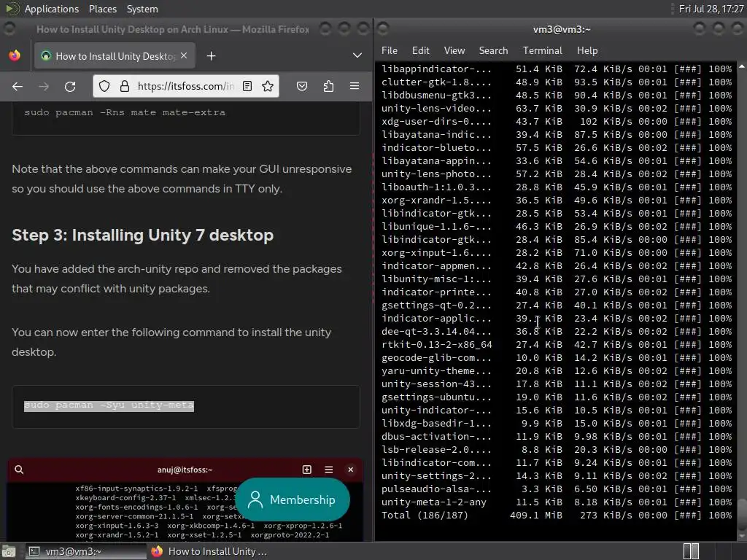Click the Firefox window menu button
The width and height of the screenshot is (747, 560).
[x=9, y=29]
